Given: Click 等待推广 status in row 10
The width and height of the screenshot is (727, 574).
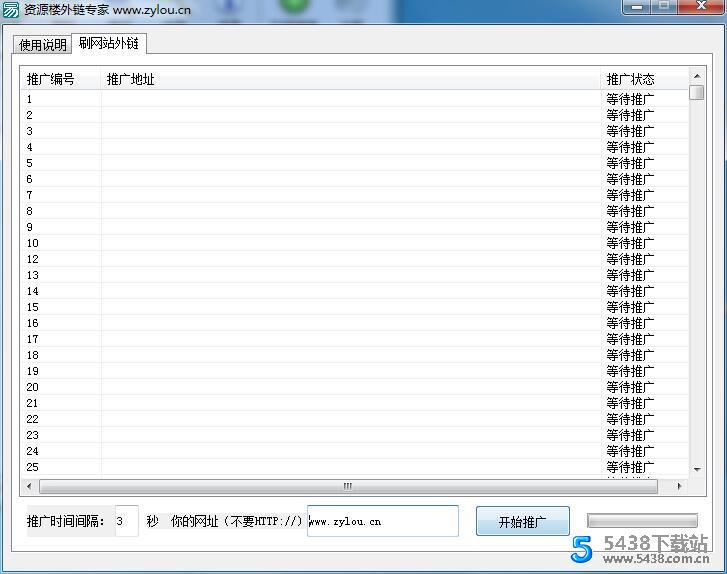Looking at the screenshot, I should [630, 243].
